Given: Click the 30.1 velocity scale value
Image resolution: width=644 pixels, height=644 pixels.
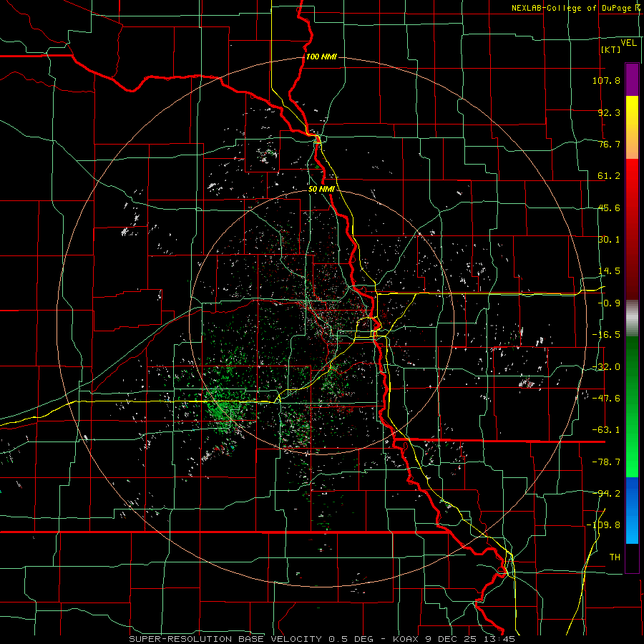Looking at the screenshot, I should (609, 240).
